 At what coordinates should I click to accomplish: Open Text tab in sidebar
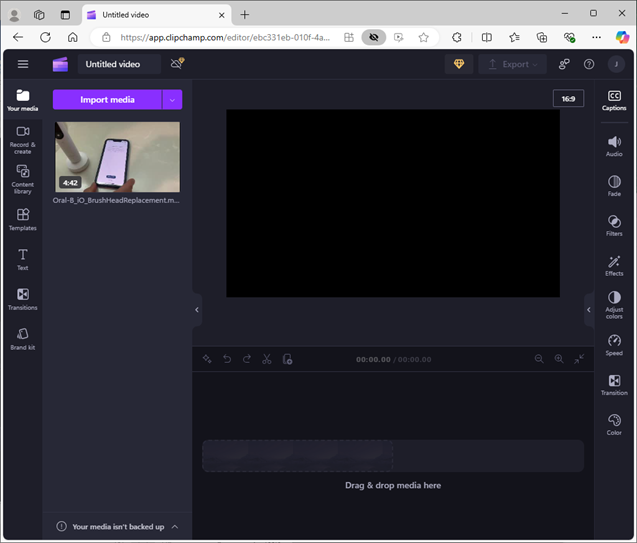[23, 260]
